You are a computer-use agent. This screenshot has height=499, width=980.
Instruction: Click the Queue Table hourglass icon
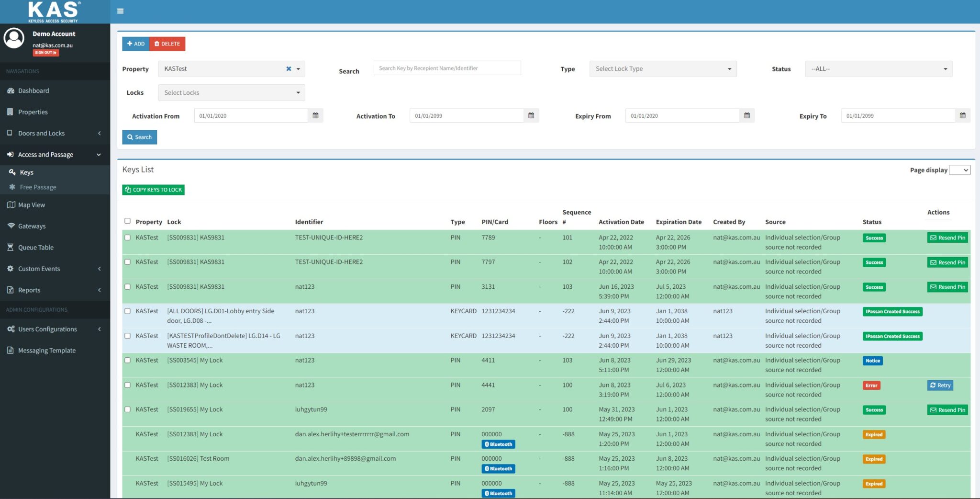point(10,247)
